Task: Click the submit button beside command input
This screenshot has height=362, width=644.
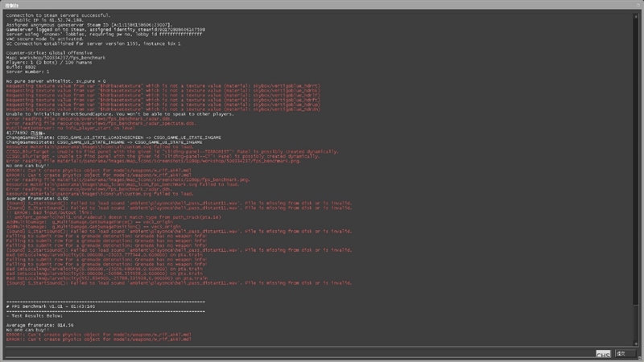Action: pyautogui.click(x=625, y=353)
